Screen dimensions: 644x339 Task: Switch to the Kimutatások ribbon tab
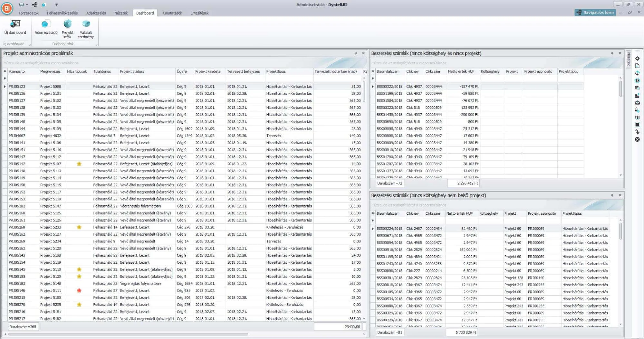click(172, 13)
